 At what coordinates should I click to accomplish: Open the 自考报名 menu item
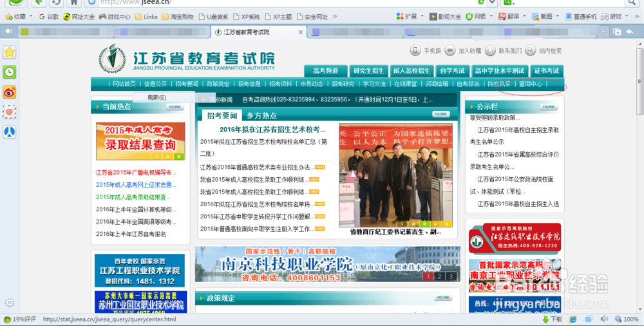[x=468, y=84]
